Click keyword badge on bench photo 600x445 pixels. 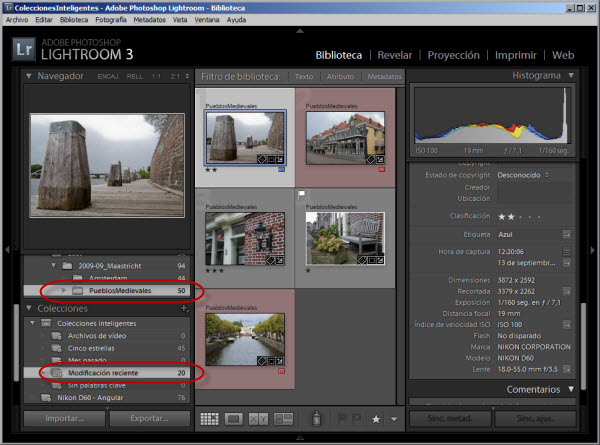click(362, 261)
